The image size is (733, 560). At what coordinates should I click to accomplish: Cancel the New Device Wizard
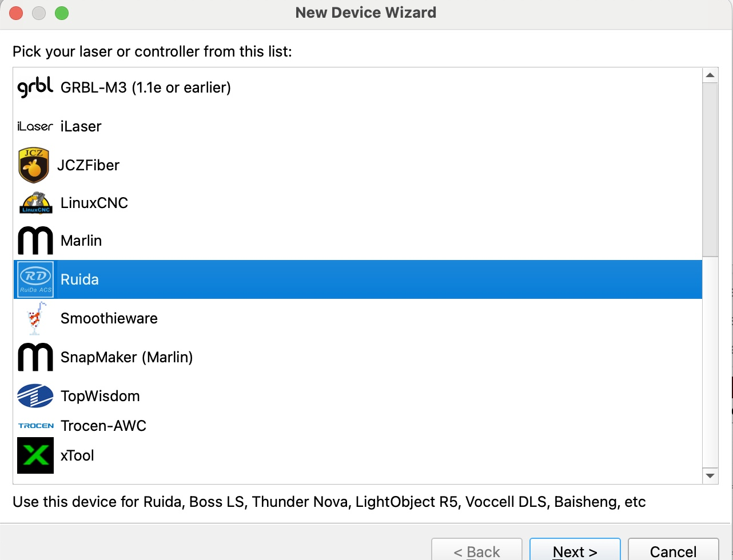tap(673, 551)
